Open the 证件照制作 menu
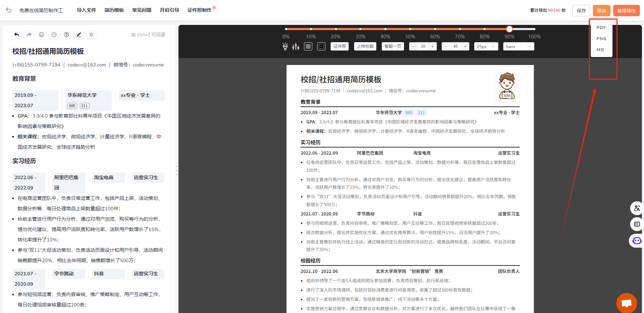This screenshot has height=313, width=644. pos(200,10)
